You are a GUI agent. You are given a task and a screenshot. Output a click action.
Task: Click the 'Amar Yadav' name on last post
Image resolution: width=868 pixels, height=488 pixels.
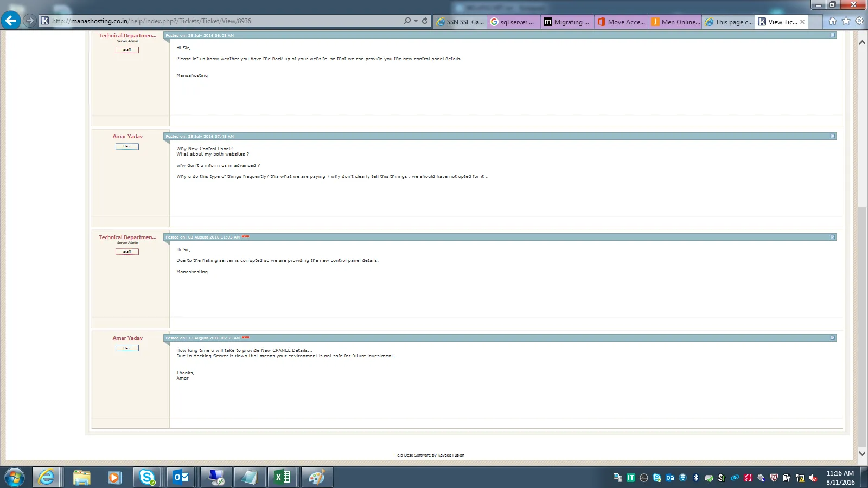pos(127,338)
